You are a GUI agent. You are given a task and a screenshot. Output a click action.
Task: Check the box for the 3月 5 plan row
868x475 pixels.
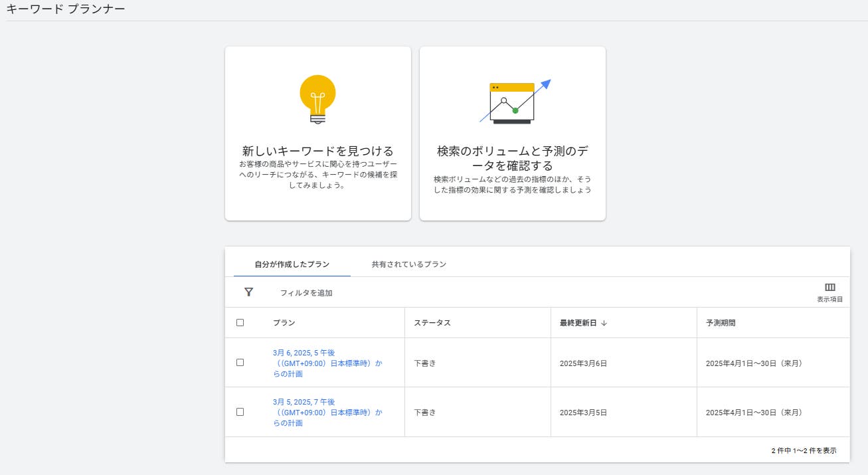click(x=240, y=412)
